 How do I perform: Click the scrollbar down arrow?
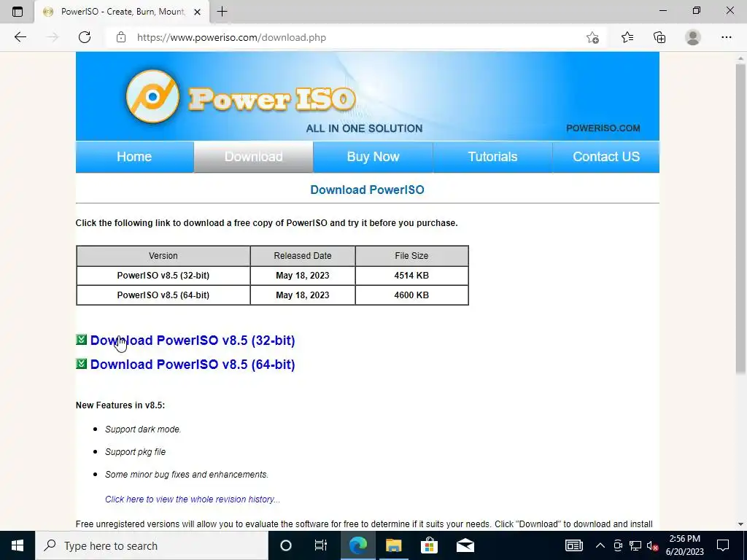(x=740, y=524)
